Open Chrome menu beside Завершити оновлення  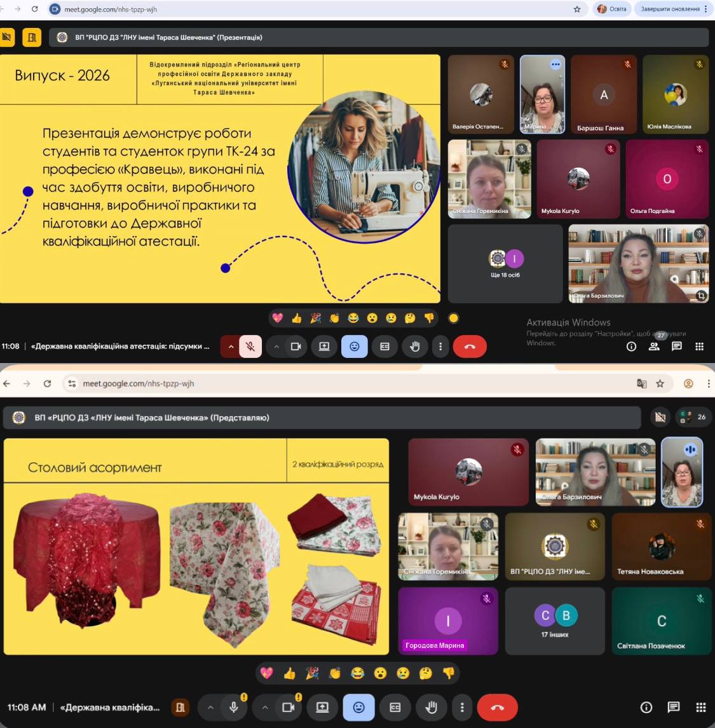point(706,9)
